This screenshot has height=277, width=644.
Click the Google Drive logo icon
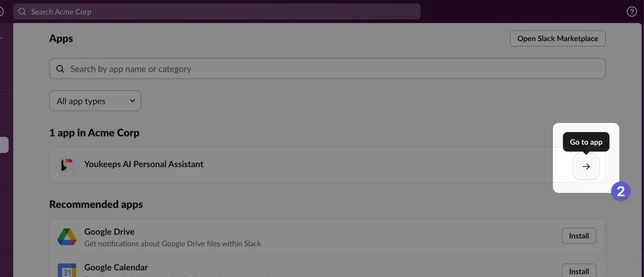click(x=67, y=237)
